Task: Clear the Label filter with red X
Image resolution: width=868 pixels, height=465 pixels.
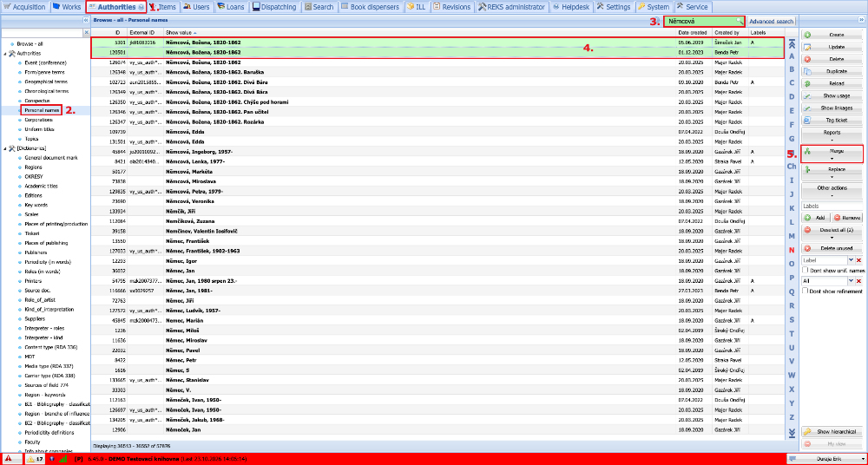Action: click(x=858, y=260)
